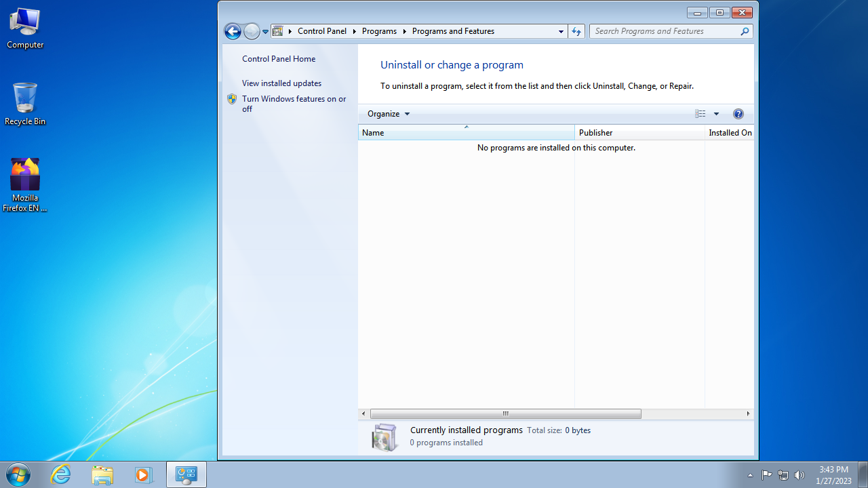Open View installed updates link
The width and height of the screenshot is (868, 488).
(281, 83)
